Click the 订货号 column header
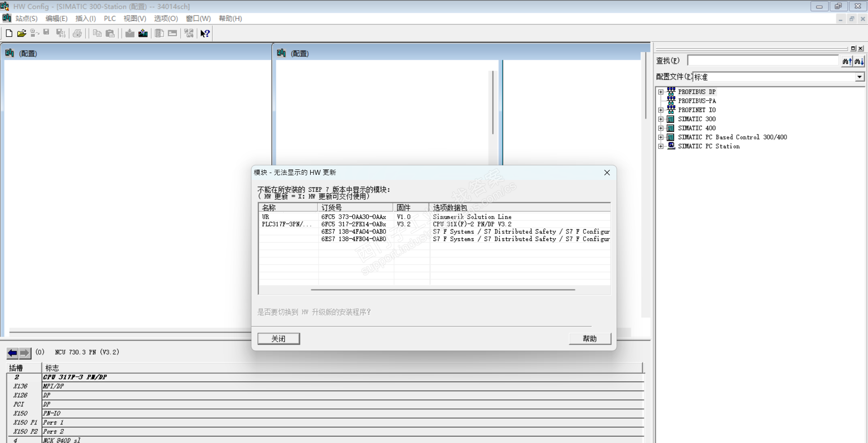The image size is (868, 443). click(355, 207)
